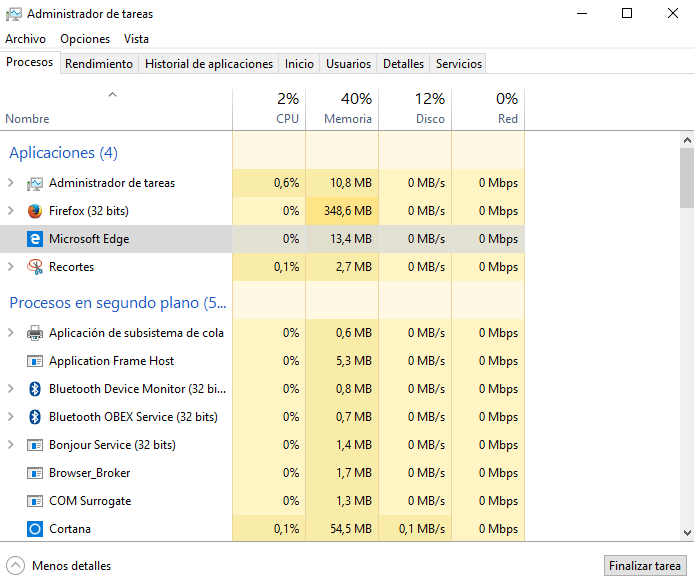Click Recortes memory value 2,7 MB

coord(354,267)
